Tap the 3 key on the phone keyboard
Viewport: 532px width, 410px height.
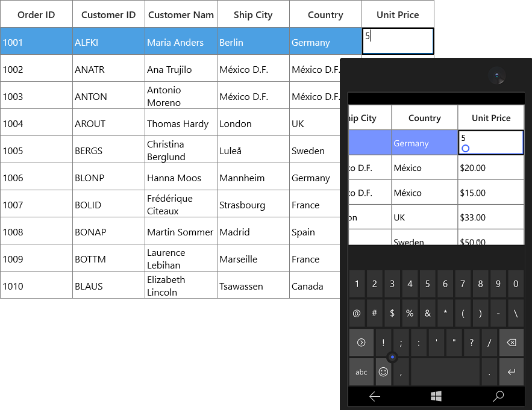tap(392, 284)
